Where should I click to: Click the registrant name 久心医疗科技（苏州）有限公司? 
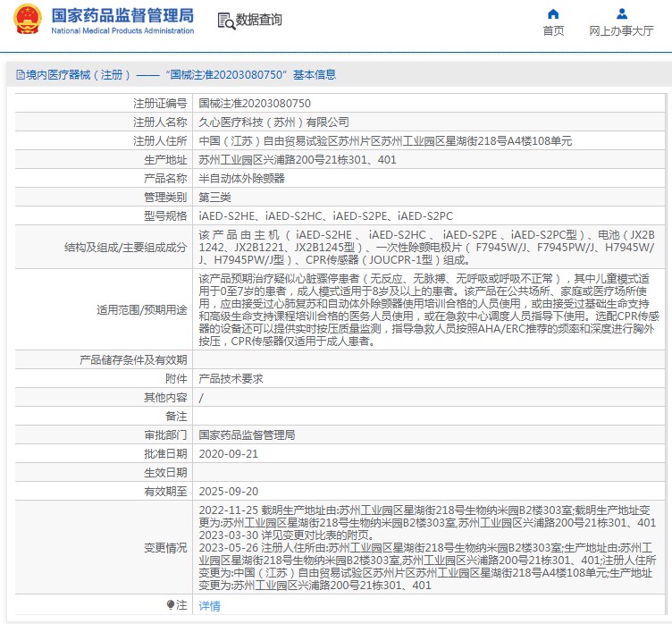273,122
